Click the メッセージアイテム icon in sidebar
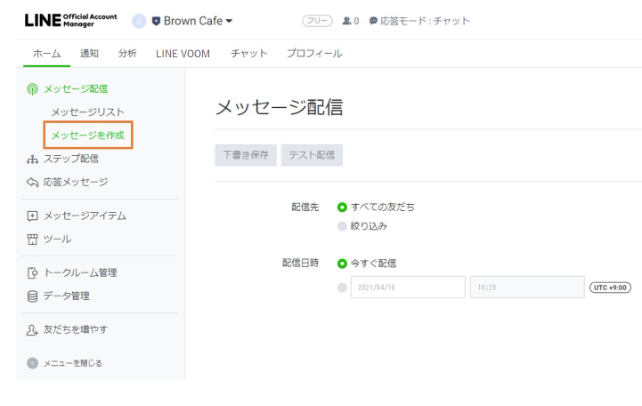Image resolution: width=642 pixels, height=406 pixels. click(x=32, y=216)
